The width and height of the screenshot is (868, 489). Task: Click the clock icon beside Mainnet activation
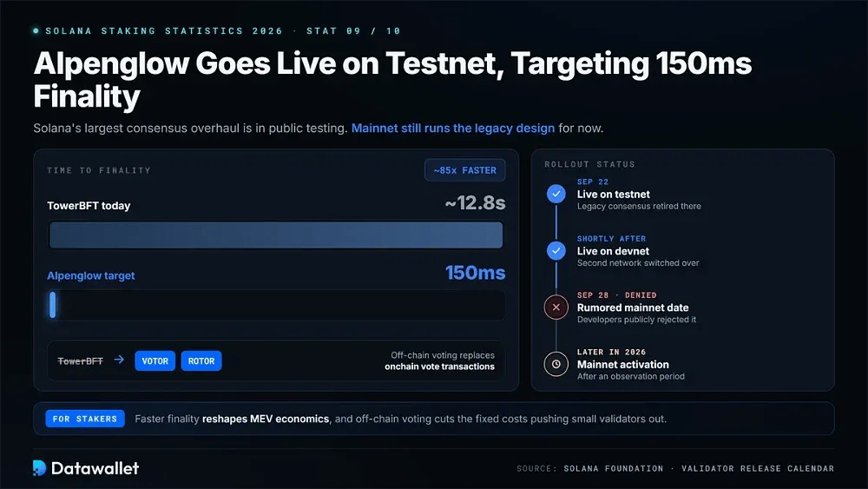[x=556, y=365]
